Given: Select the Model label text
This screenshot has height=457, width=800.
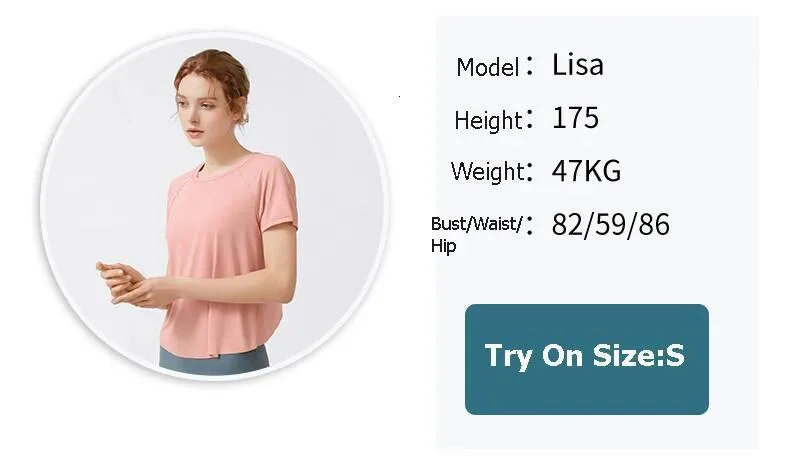Looking at the screenshot, I should click(488, 67).
